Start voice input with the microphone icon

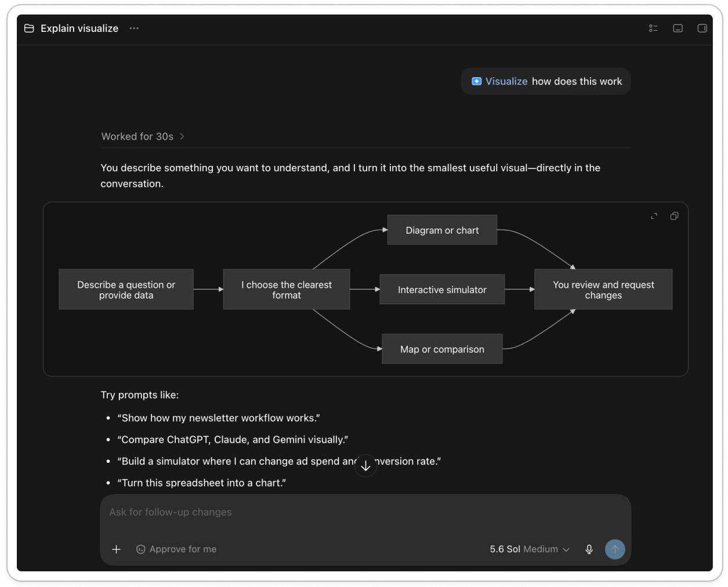(589, 549)
